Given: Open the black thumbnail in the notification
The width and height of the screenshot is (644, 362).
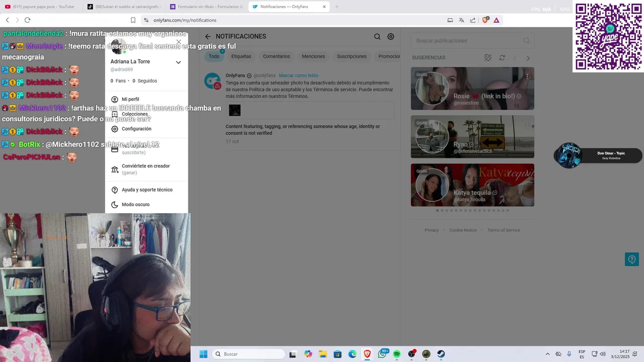Looking at the screenshot, I should [235, 110].
